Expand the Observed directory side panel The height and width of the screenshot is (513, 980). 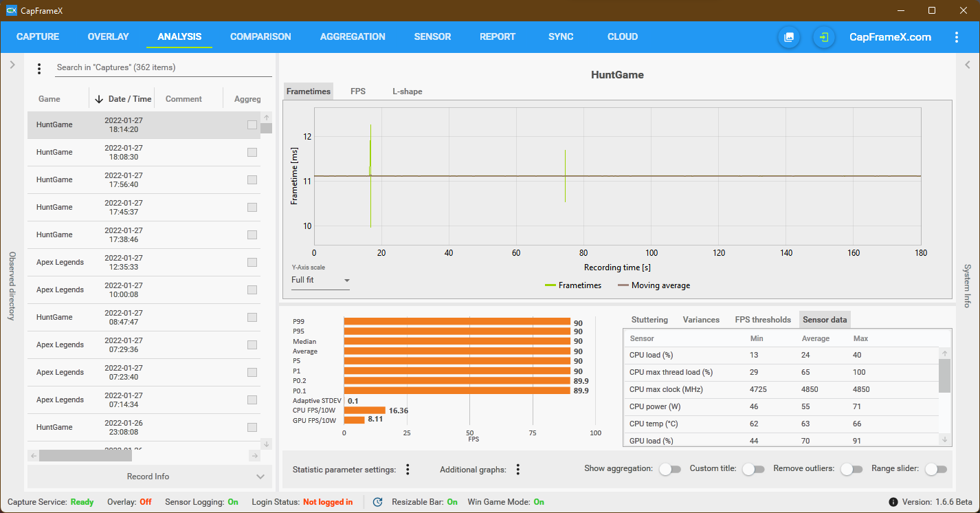pyautogui.click(x=12, y=65)
